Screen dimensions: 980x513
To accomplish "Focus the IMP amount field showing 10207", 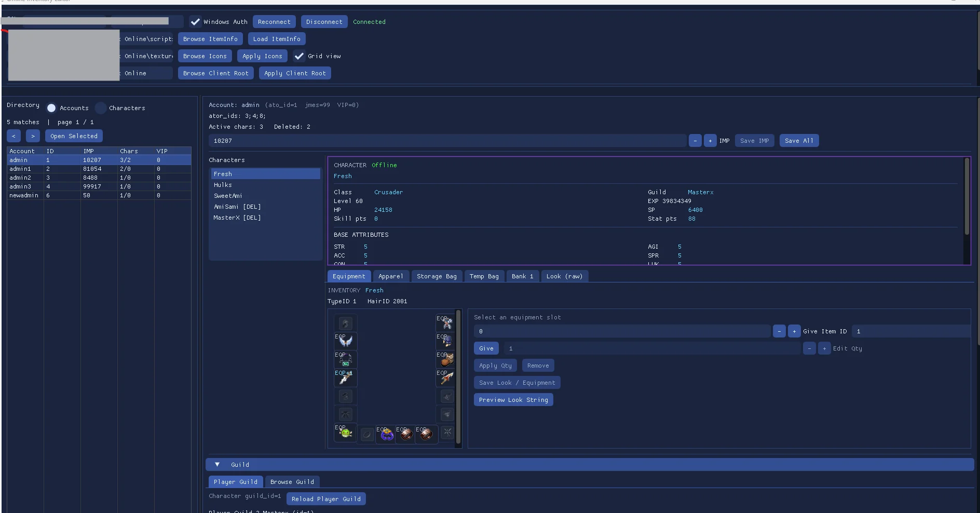I will coord(447,141).
